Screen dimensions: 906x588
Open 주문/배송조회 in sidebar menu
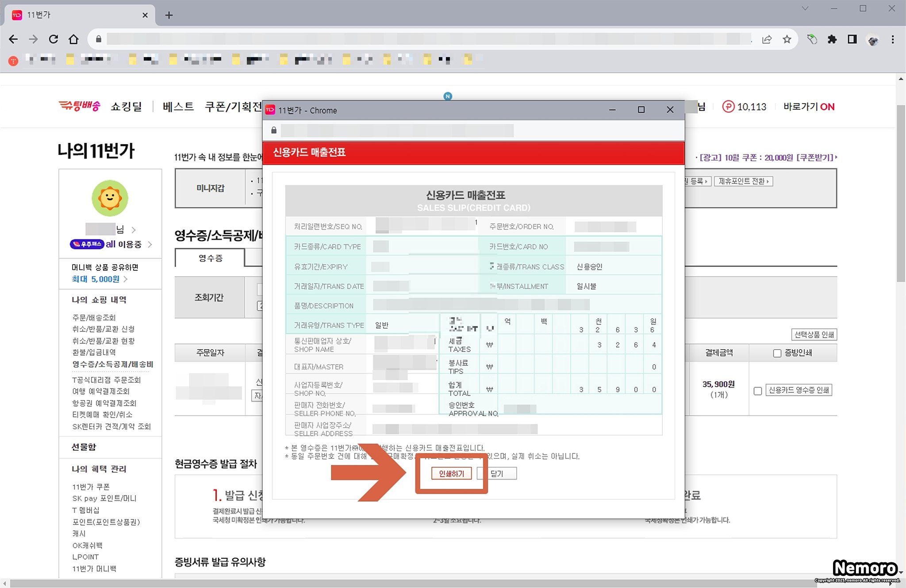pos(94,317)
